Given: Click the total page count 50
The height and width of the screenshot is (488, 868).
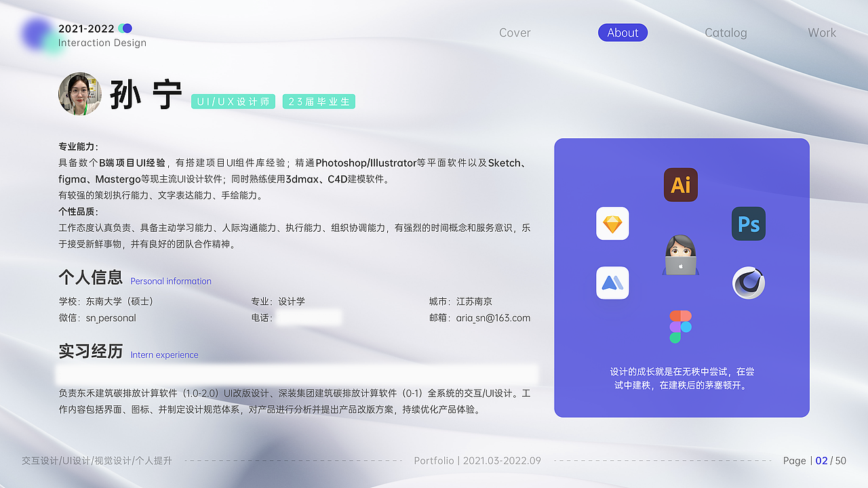Looking at the screenshot, I should [x=841, y=461].
